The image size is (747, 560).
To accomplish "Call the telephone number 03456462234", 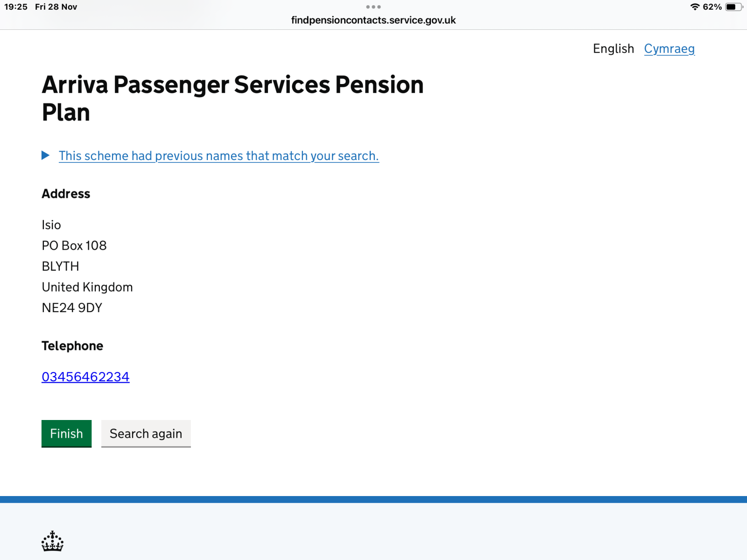I will (85, 377).
